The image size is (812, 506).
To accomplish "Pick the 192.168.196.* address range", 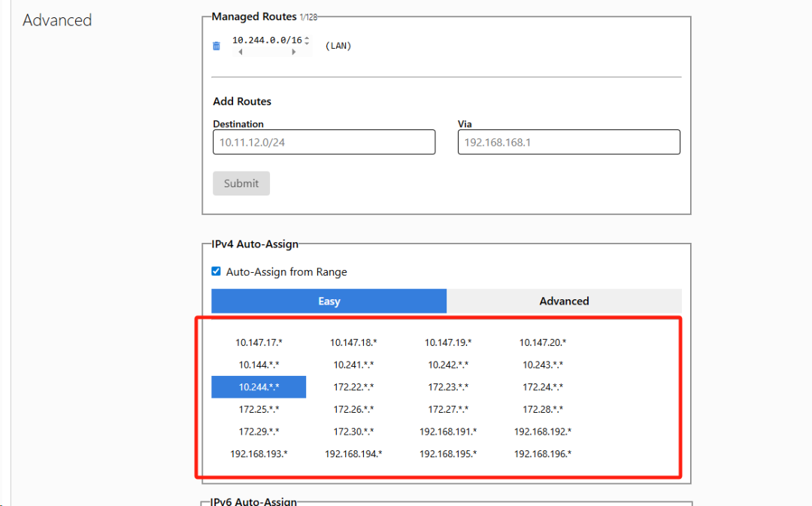I will click(542, 454).
